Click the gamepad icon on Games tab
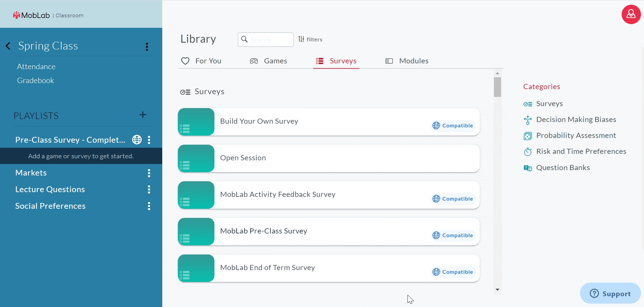This screenshot has height=307, width=644. (254, 61)
